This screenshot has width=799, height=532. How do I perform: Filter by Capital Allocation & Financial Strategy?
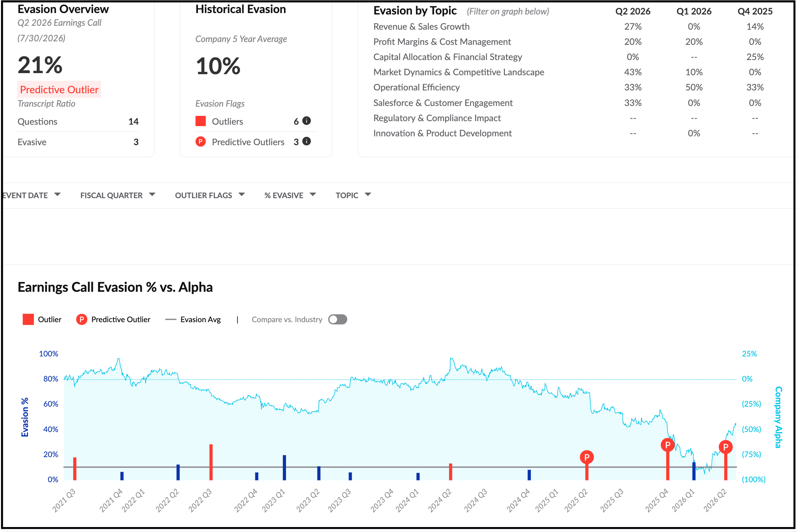click(448, 57)
